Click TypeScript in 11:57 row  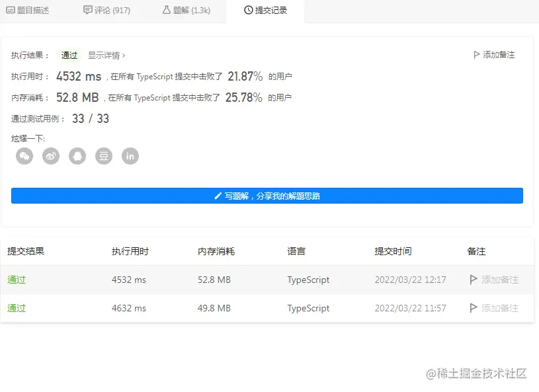pos(308,309)
